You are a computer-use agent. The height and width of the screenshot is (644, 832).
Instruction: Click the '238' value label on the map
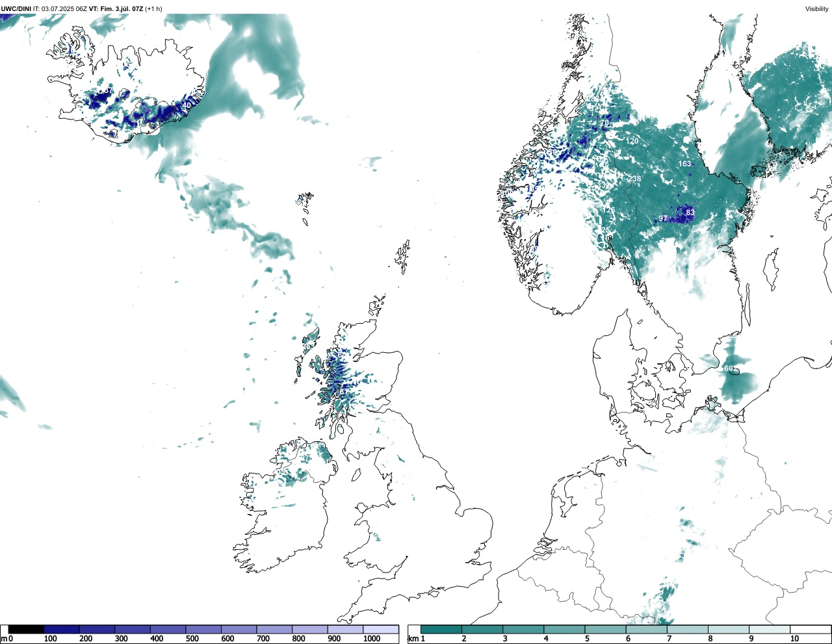tap(634, 179)
